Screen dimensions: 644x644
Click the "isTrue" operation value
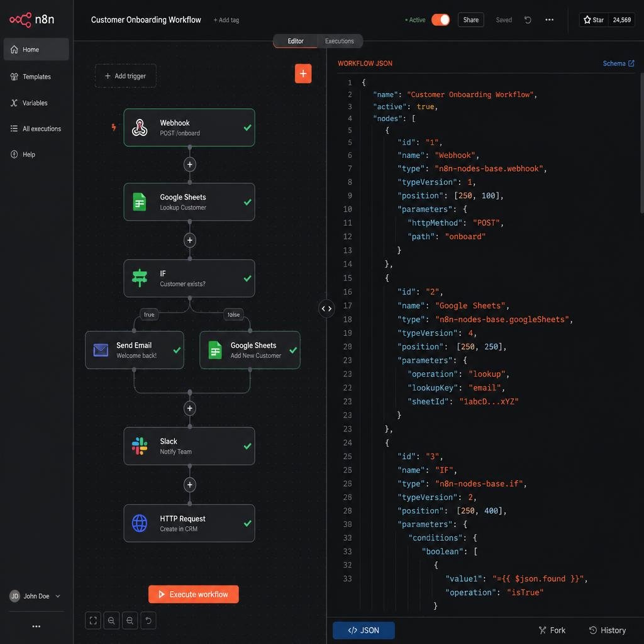pos(525,592)
